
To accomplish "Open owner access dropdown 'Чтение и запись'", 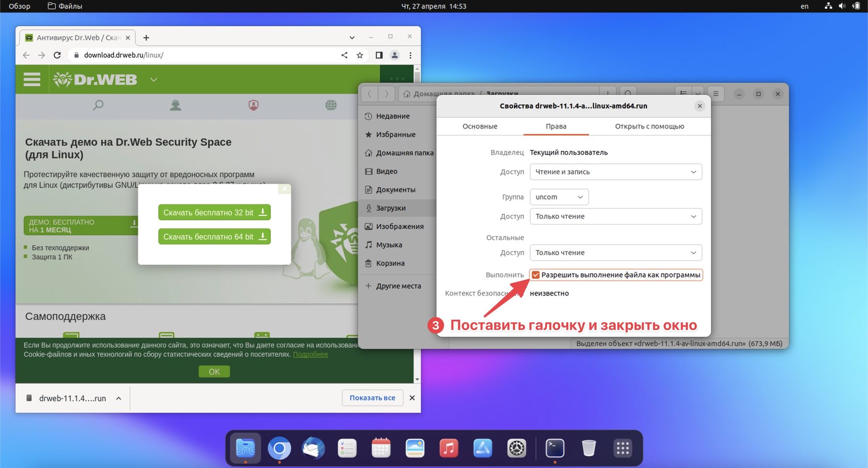I will pos(616,172).
